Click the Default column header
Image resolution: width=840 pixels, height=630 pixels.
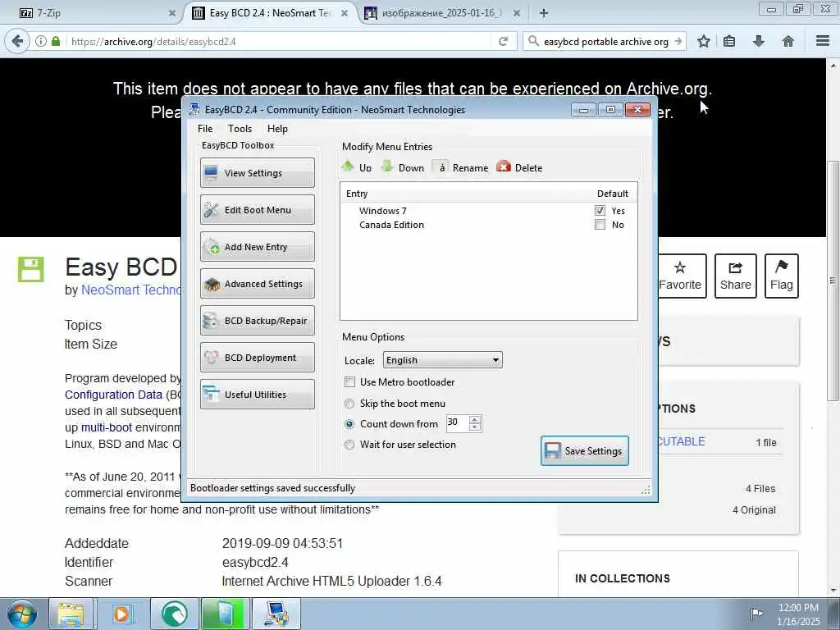(x=612, y=194)
